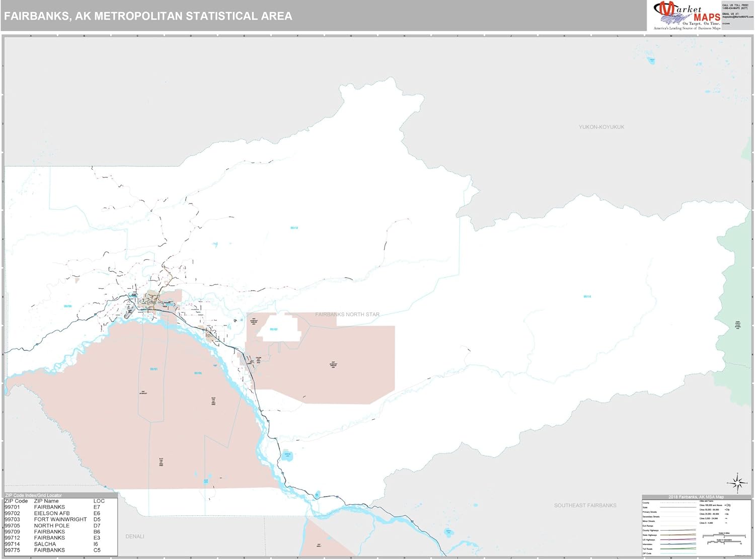The width and height of the screenshot is (755, 560).
Task: Click the YUKON-KOYUKUK region label
Action: click(x=601, y=127)
